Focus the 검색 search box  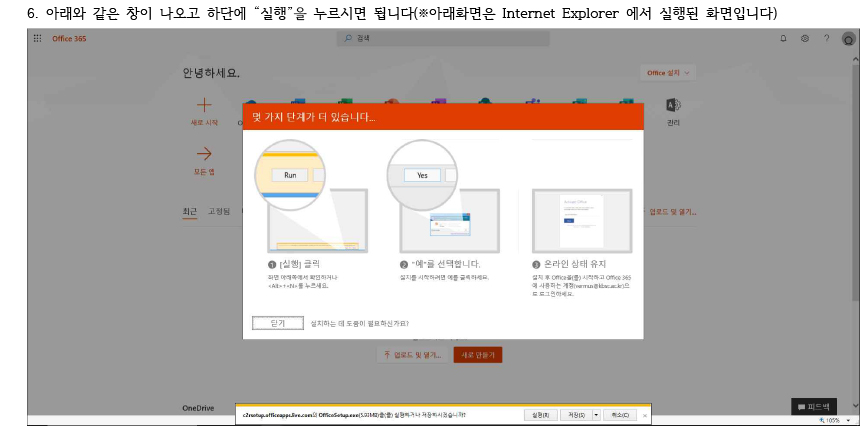[443, 38]
